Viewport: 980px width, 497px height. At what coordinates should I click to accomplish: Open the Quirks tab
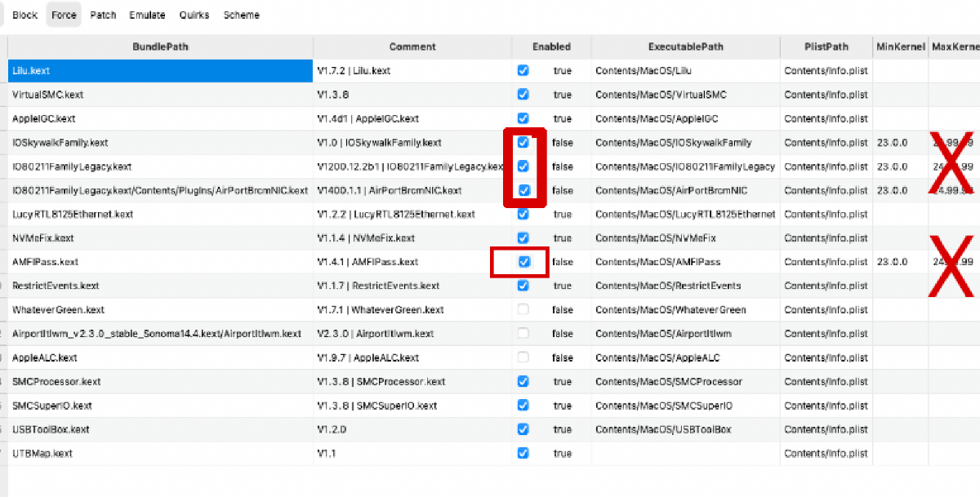(x=195, y=15)
